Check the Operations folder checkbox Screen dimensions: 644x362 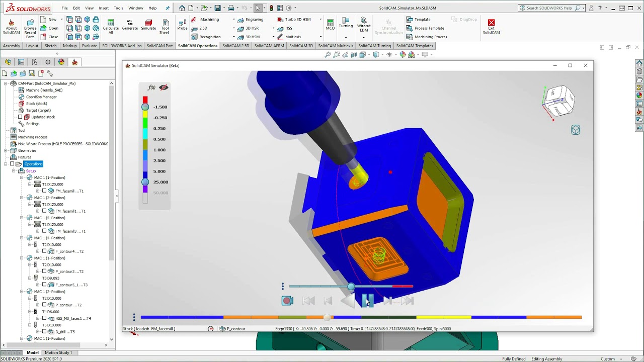tap(12, 164)
